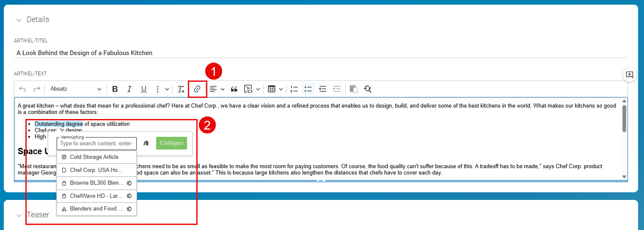Select Cold Storage Article suggestion
The width and height of the screenshot is (644, 230).
pos(96,157)
